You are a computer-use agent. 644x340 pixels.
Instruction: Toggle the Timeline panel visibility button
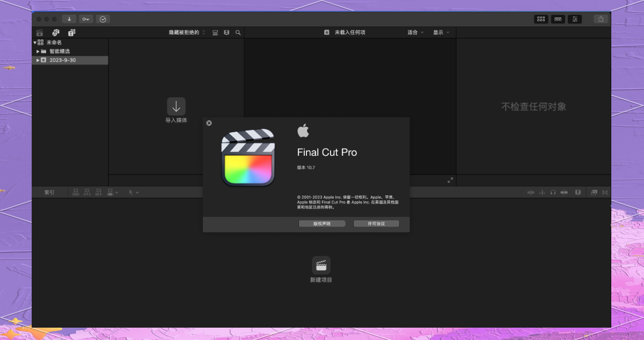(x=558, y=19)
